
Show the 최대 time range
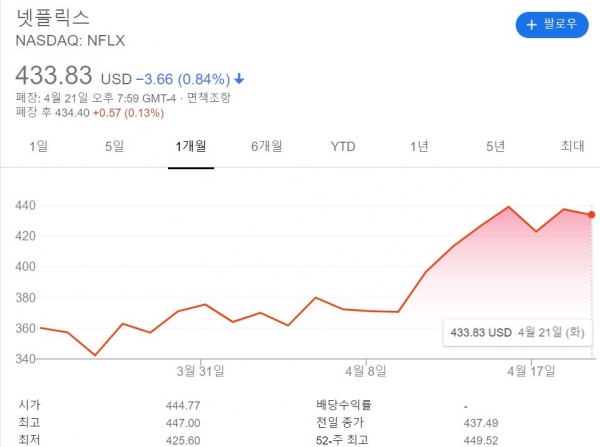pos(572,147)
